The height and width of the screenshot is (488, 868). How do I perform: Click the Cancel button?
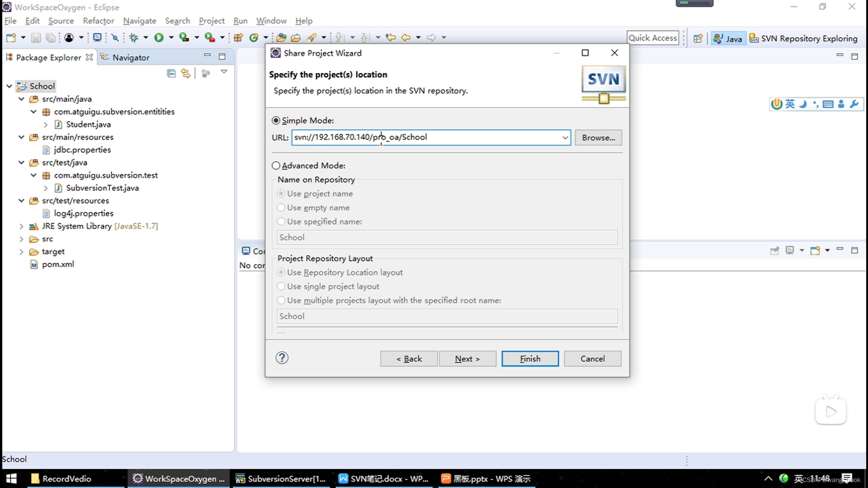[x=592, y=359]
